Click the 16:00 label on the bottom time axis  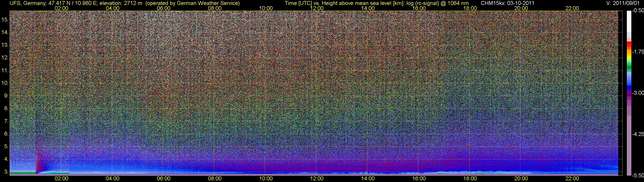pyautogui.click(x=419, y=179)
